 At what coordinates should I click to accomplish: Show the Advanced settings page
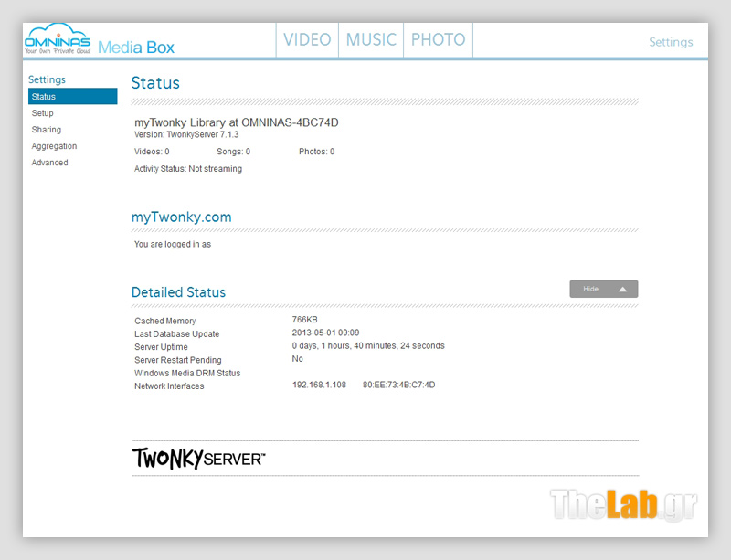pos(50,163)
